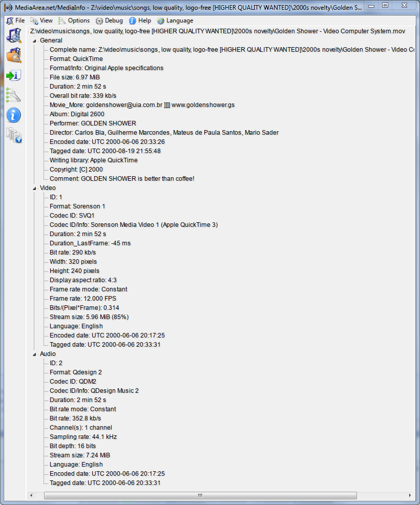Screen dimensions: 420x505
Task: Open the Help menu
Action: (x=140, y=20)
